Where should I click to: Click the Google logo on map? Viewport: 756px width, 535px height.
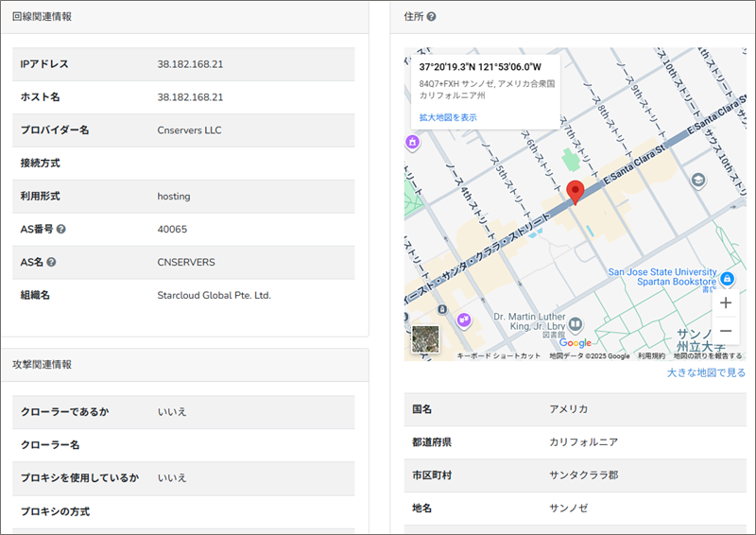point(576,342)
